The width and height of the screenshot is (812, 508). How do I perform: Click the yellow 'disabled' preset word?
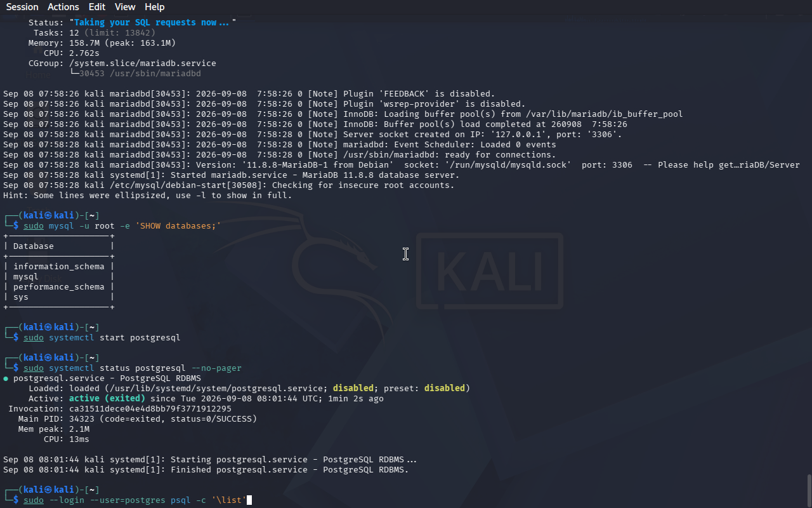[445, 389]
